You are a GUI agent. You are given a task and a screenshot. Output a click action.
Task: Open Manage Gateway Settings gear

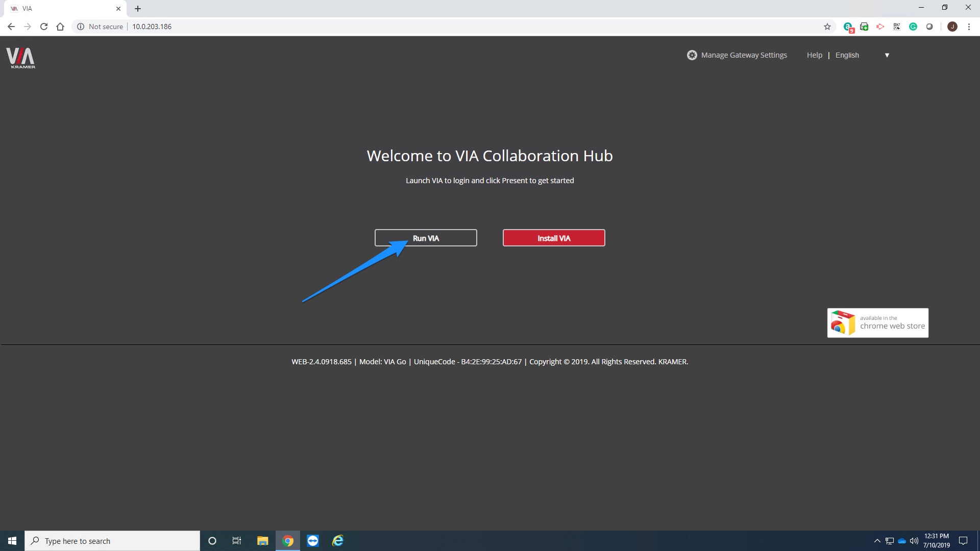[692, 55]
